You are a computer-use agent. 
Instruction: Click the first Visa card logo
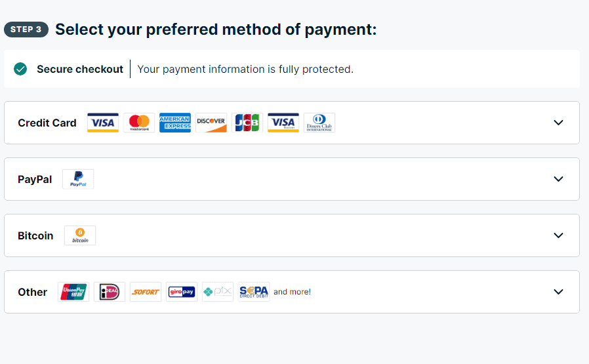[x=103, y=123]
